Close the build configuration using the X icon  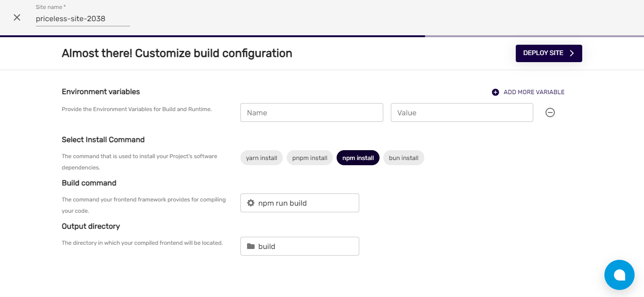pos(17,17)
